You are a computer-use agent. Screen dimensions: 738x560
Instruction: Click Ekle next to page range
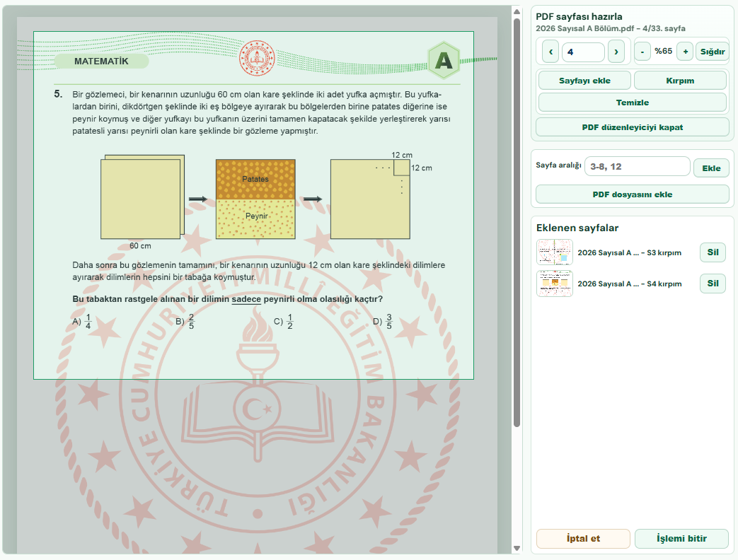click(x=711, y=168)
